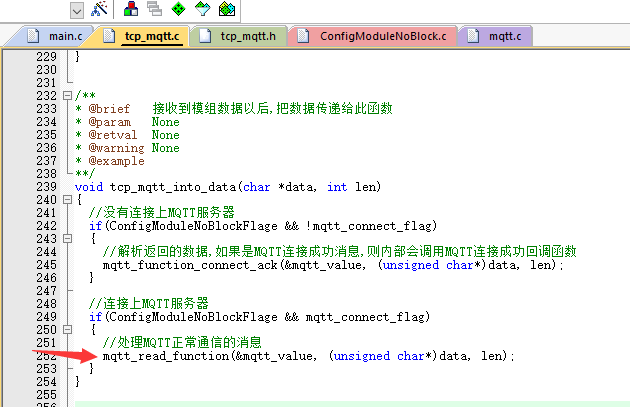Screen dimensions: 630x407
Task: Click the green funnel-shaped icon
Action: coord(202,8)
